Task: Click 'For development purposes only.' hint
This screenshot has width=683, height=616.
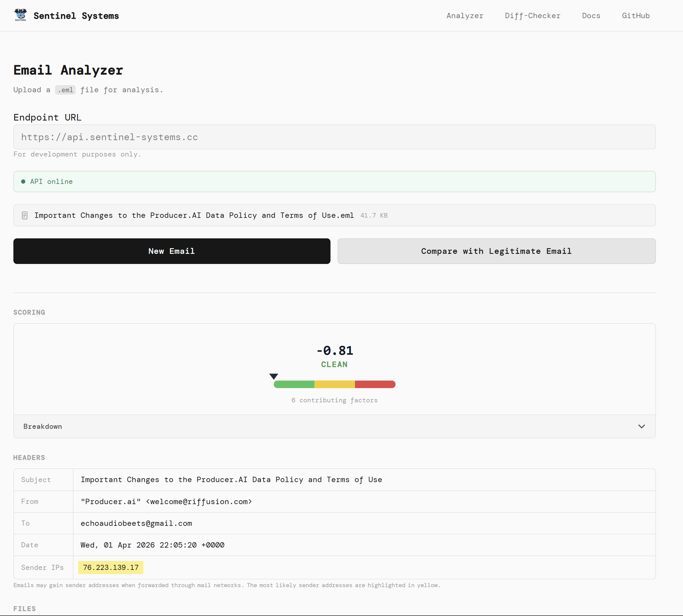Action: point(77,154)
